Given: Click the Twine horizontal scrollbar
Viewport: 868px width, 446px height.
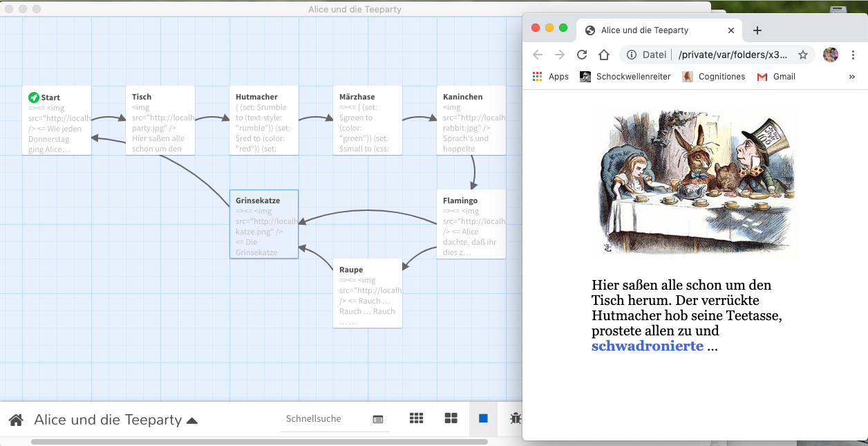Looking at the screenshot, I should [x=259, y=442].
